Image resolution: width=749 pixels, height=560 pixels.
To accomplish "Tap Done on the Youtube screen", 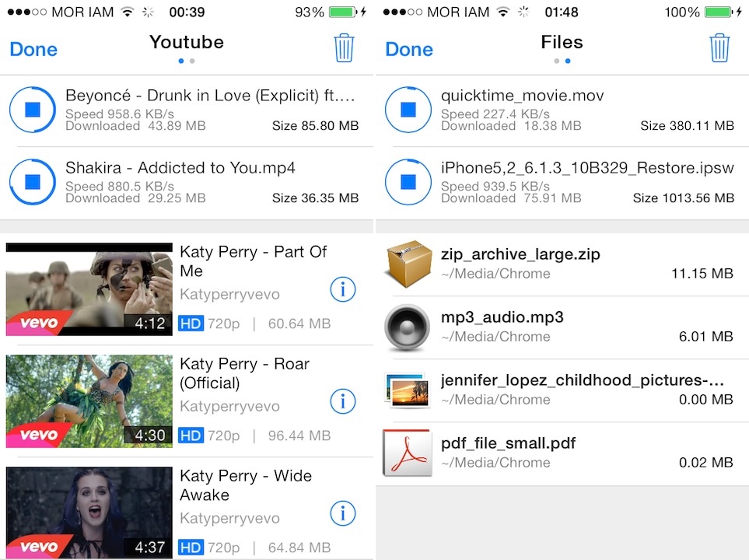I will 33,49.
